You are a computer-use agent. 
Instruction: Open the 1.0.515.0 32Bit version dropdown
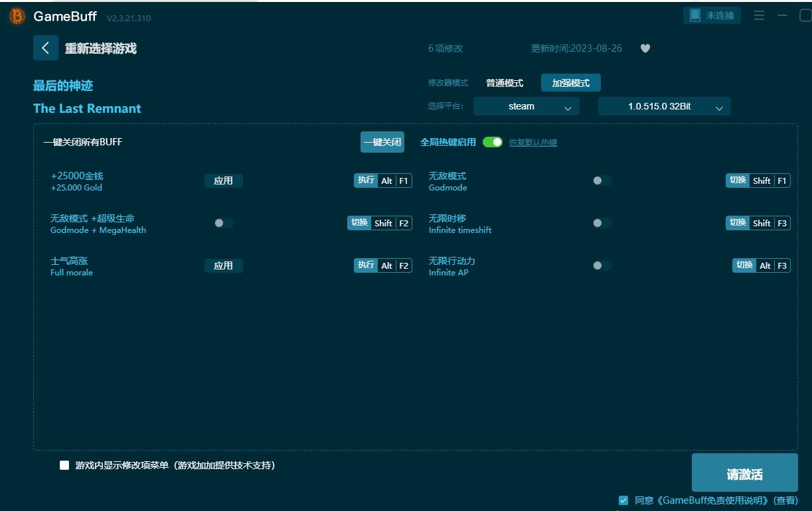[x=665, y=106]
